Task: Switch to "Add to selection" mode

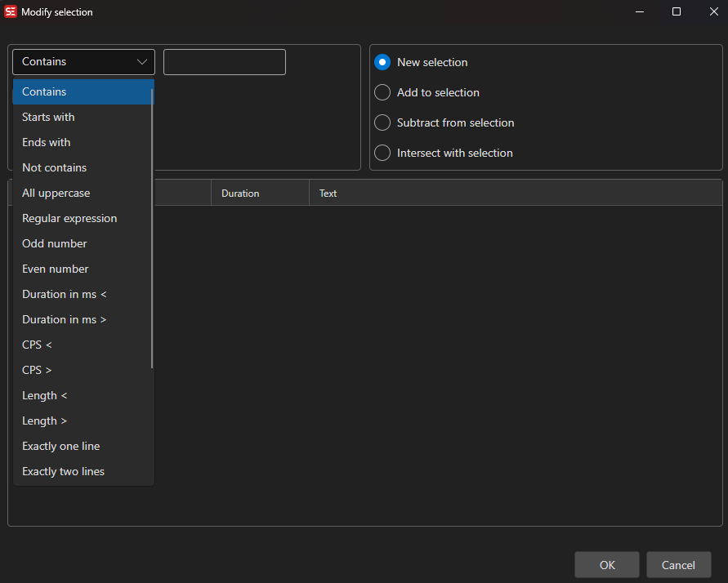Action: [382, 92]
